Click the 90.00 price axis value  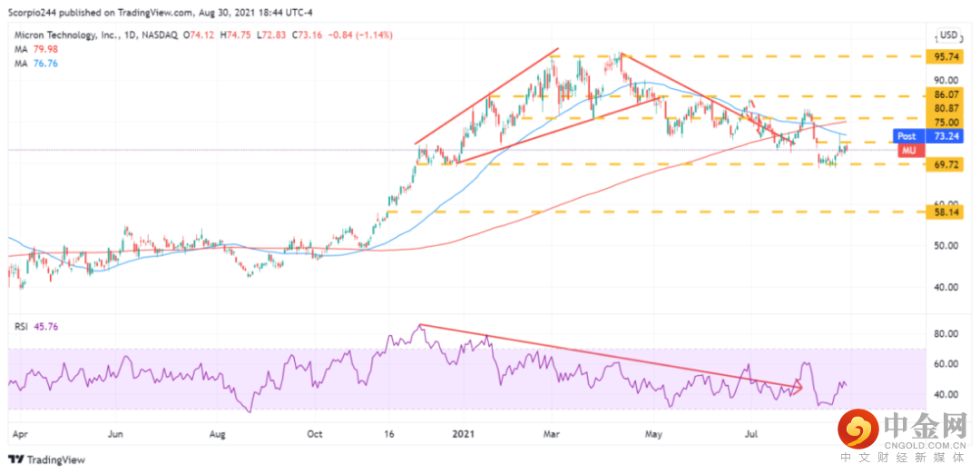[x=946, y=79]
